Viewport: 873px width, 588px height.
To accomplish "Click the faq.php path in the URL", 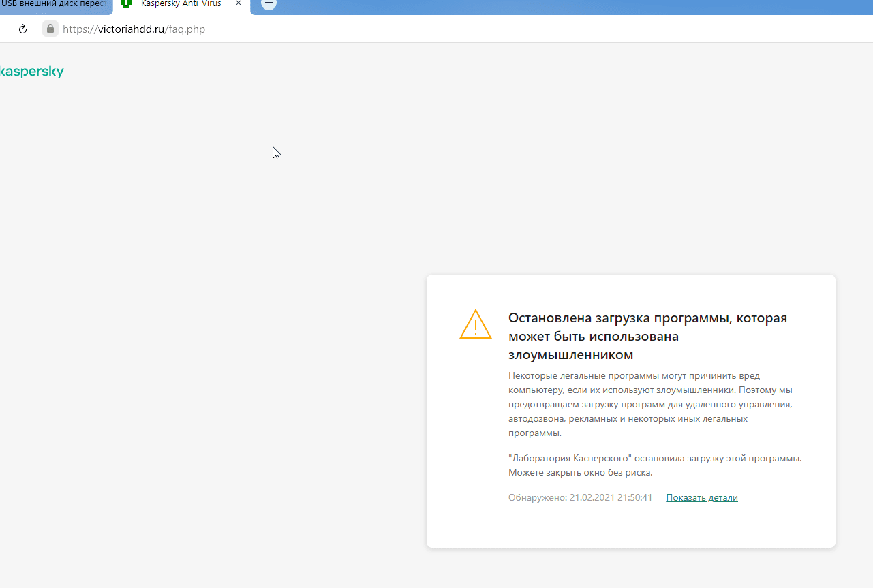I will point(187,29).
